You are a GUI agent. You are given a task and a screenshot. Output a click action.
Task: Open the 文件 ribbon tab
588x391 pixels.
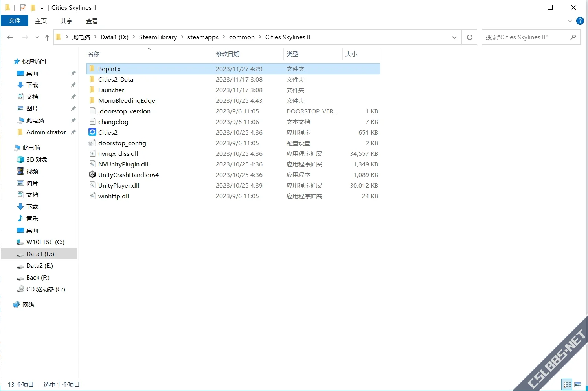15,21
